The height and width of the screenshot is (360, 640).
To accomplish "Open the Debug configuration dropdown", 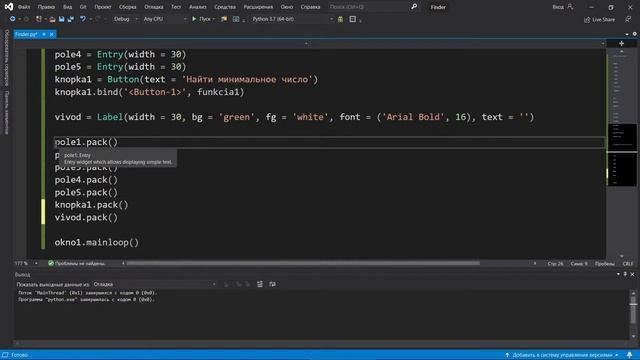I will coord(126,19).
